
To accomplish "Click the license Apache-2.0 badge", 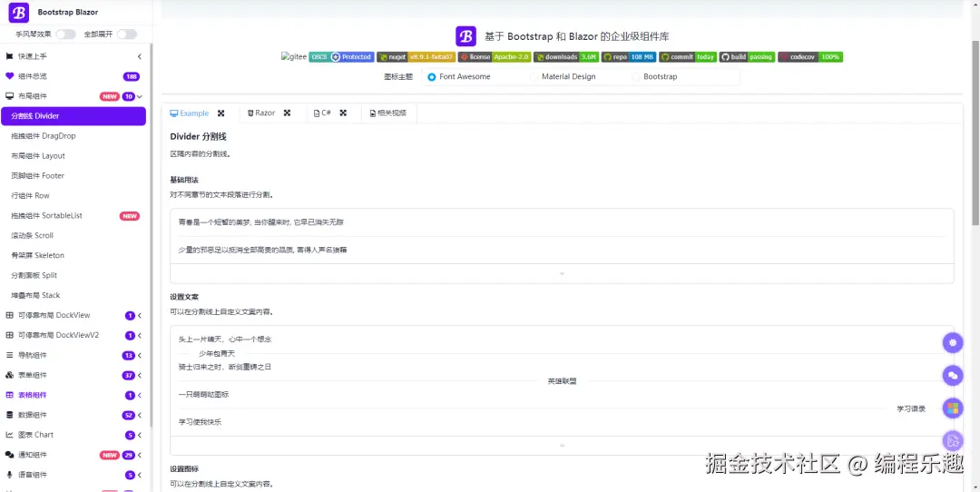I will [495, 57].
